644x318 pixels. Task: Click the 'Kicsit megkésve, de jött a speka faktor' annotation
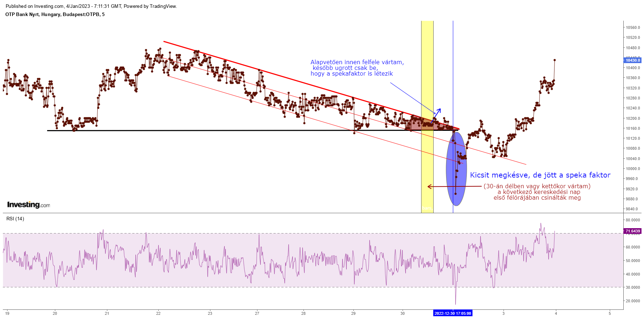[x=540, y=175]
